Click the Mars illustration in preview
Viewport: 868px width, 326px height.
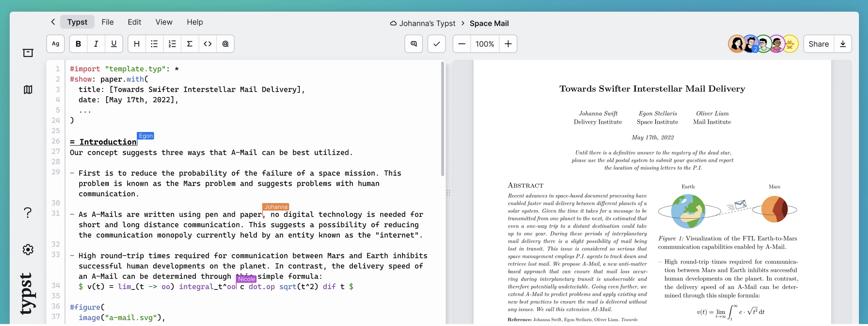pos(774,209)
